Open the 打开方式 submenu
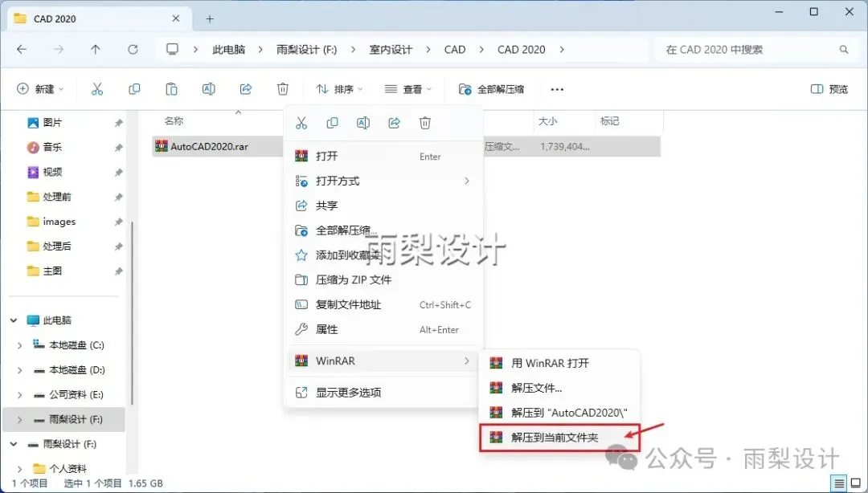This screenshot has height=493, width=868. pyautogui.click(x=383, y=181)
